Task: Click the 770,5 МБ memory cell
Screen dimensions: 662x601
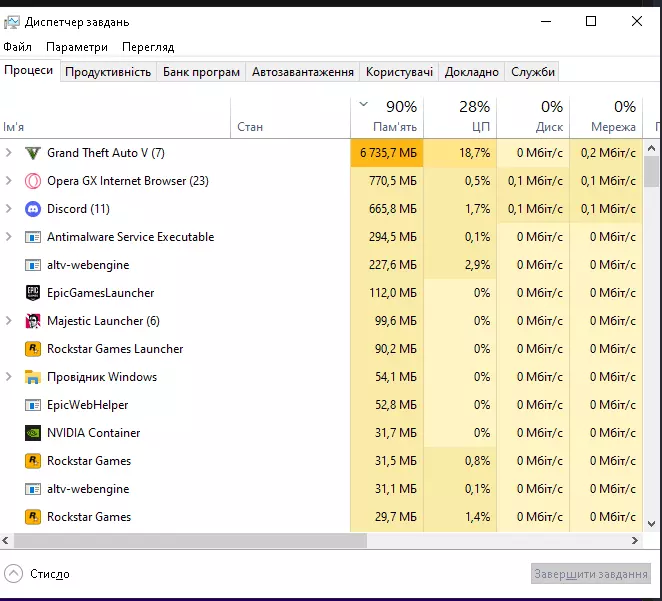Action: [x=387, y=181]
